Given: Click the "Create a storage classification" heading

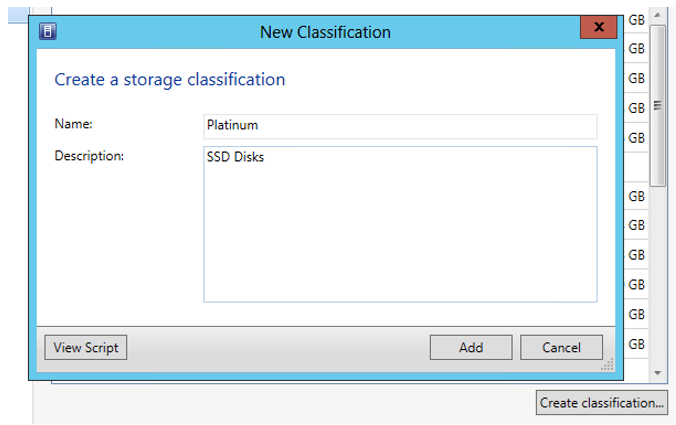Looking at the screenshot, I should point(170,79).
